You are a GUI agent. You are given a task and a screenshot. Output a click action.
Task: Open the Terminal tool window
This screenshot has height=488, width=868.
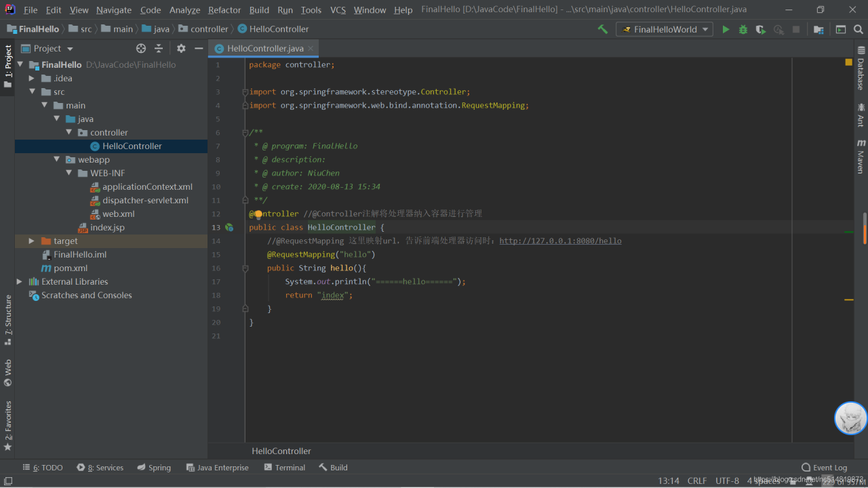285,468
